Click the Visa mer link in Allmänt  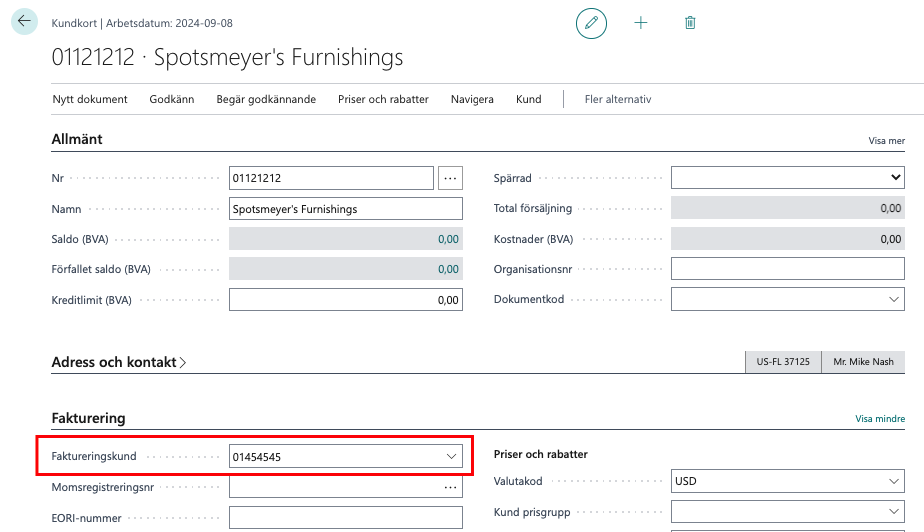tap(886, 141)
